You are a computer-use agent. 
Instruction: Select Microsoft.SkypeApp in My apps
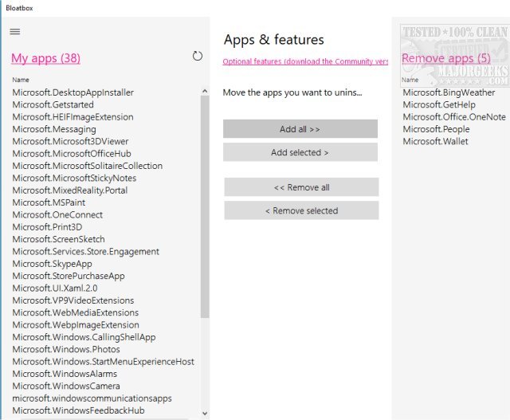coord(53,264)
